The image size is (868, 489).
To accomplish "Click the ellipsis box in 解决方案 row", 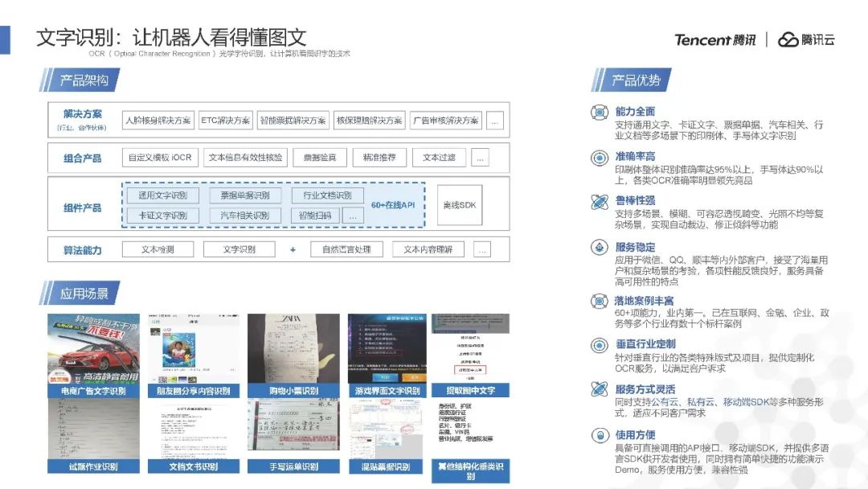I will (495, 120).
